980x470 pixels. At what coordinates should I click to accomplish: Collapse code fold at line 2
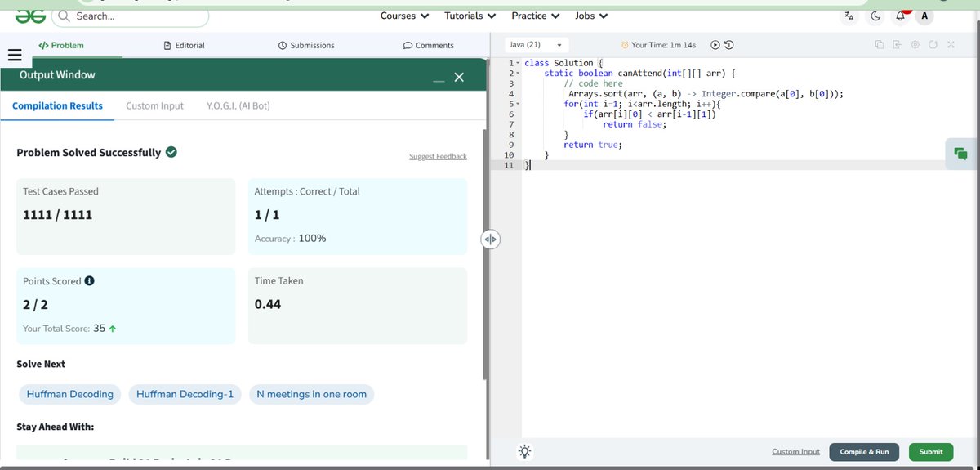point(519,74)
